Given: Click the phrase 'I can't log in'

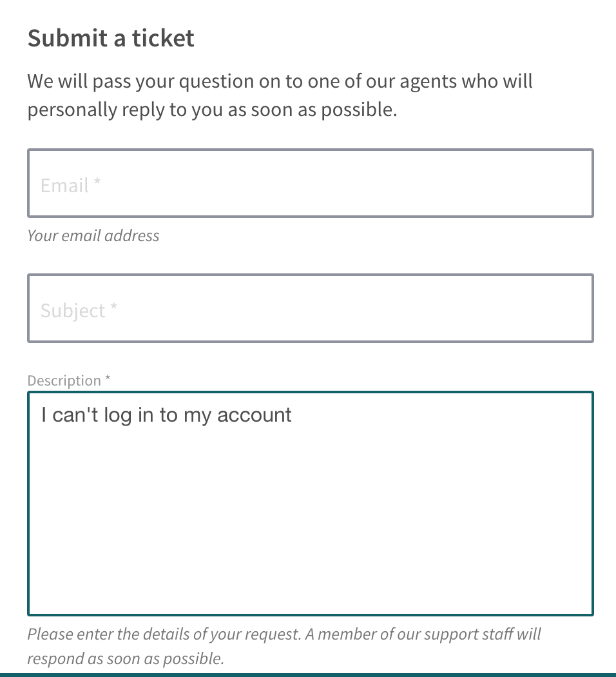Looking at the screenshot, I should coord(97,415).
